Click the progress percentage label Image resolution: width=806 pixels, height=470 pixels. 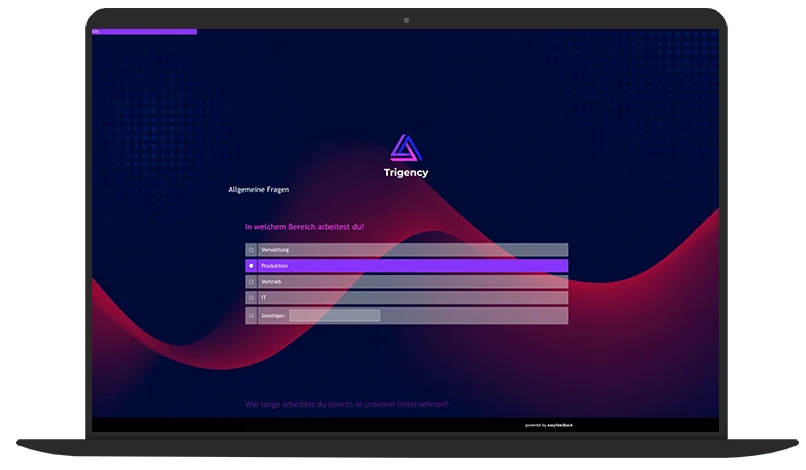96,32
